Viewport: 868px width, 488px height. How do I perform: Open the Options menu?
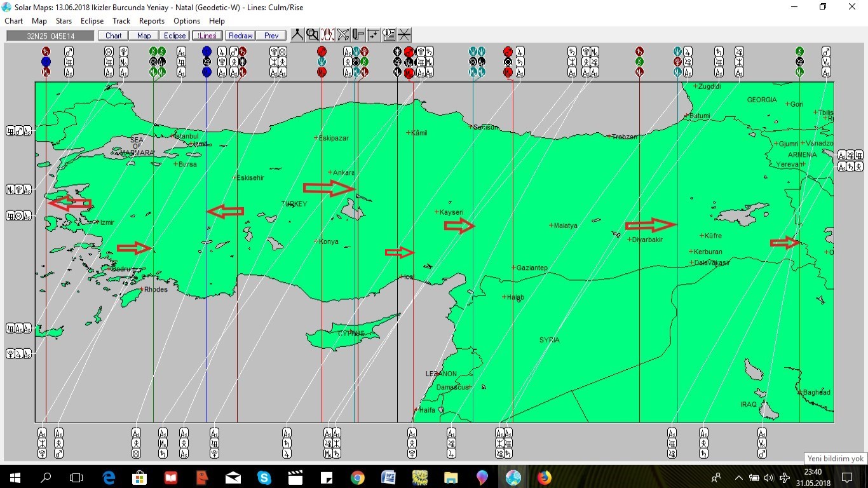[187, 21]
